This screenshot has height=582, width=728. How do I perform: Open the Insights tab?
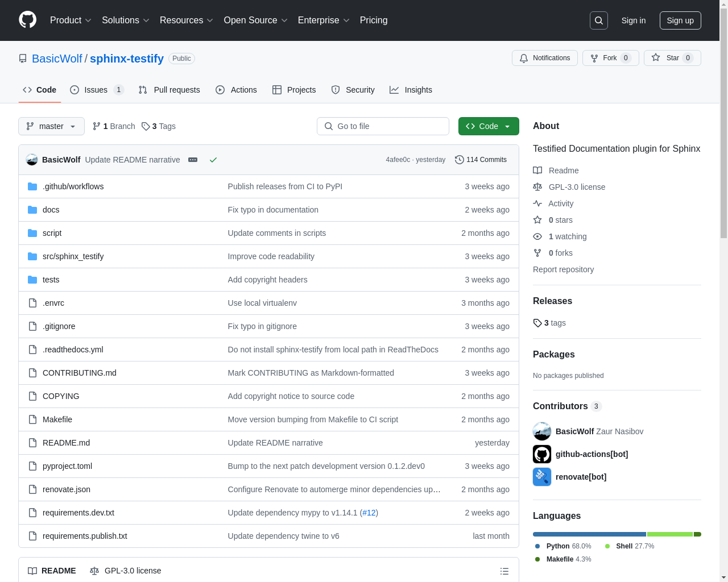411,90
